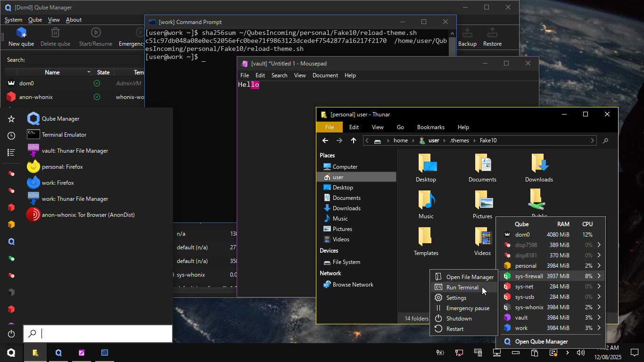644x362 pixels.
Task: Open the Qube menu in Qube Manager
Action: [x=35, y=19]
